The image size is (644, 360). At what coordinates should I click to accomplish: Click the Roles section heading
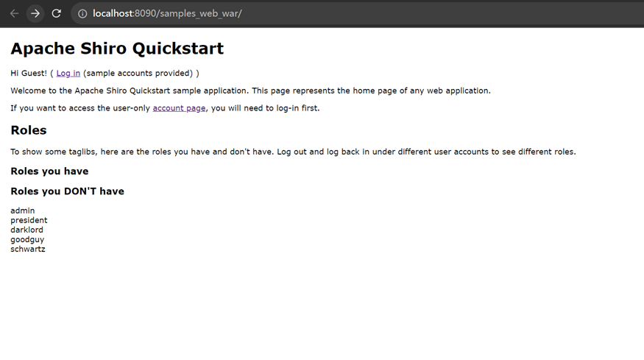click(29, 130)
